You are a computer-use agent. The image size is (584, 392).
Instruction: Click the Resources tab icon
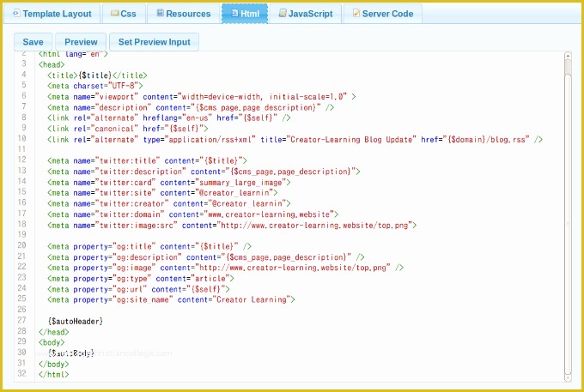[159, 15]
